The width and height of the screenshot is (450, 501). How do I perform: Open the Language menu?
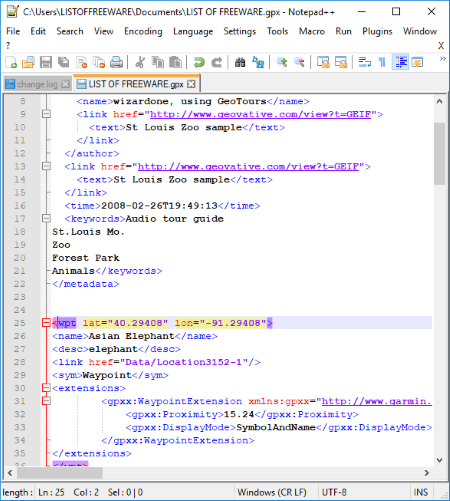click(x=193, y=31)
